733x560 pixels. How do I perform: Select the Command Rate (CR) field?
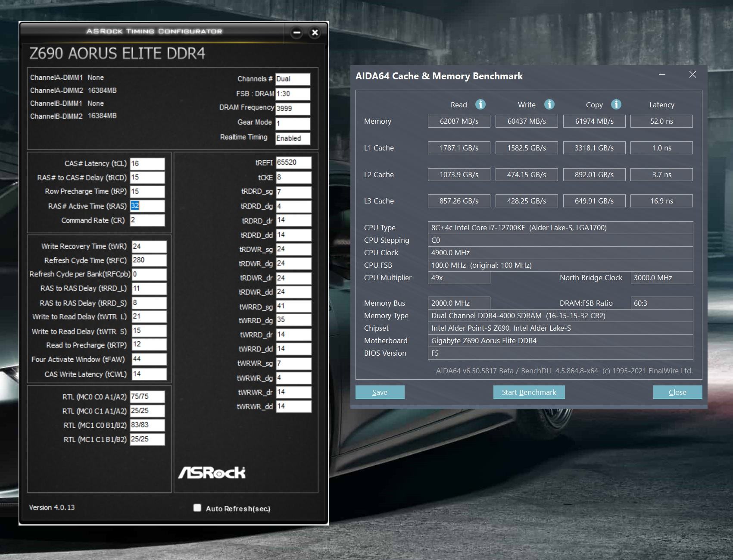pos(147,220)
